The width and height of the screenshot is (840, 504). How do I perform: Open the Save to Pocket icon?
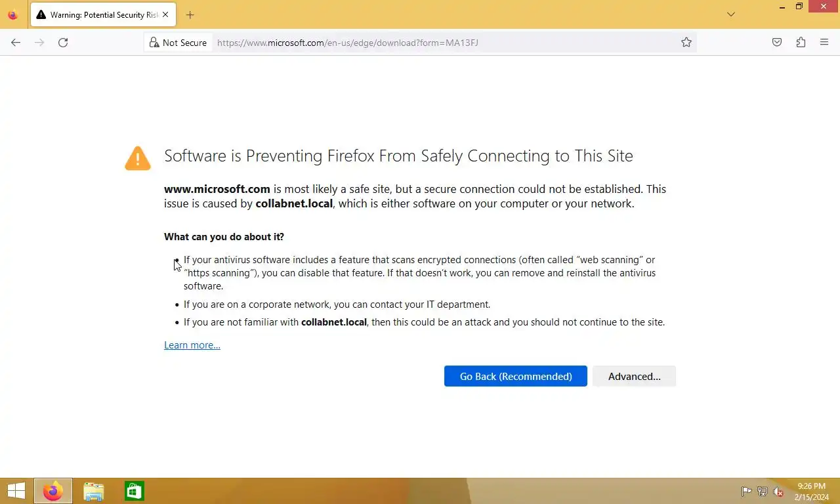click(777, 43)
